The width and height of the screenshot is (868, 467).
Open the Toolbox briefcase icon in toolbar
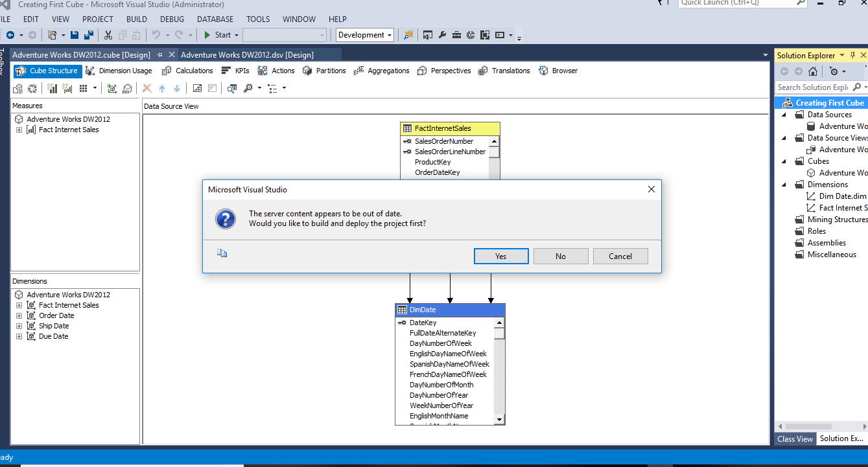(456, 35)
